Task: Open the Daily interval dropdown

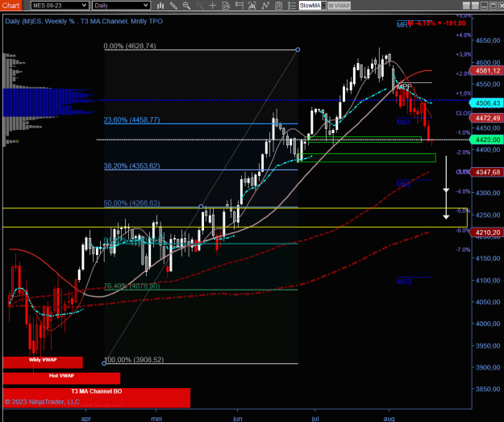Action: (122, 6)
